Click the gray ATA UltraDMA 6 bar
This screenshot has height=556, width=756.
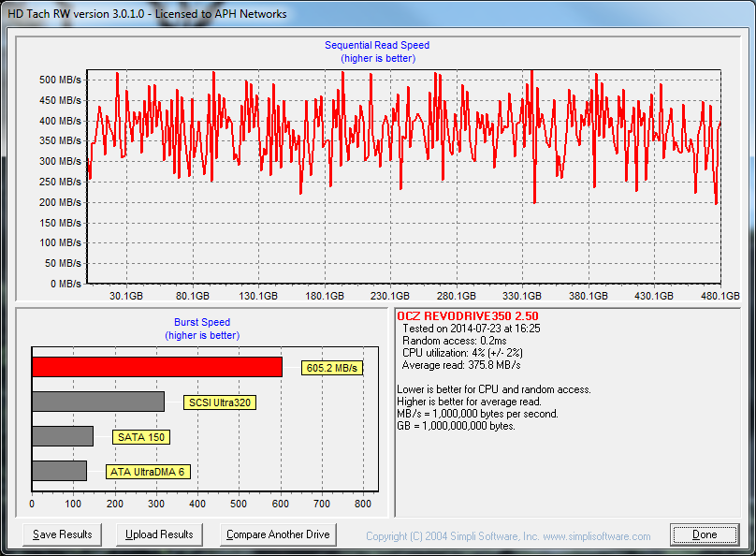coord(59,471)
